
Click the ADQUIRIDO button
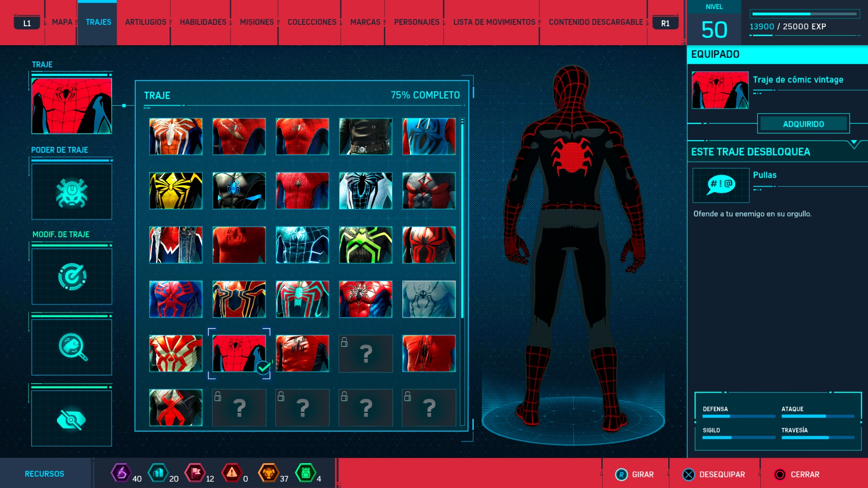[x=803, y=124]
